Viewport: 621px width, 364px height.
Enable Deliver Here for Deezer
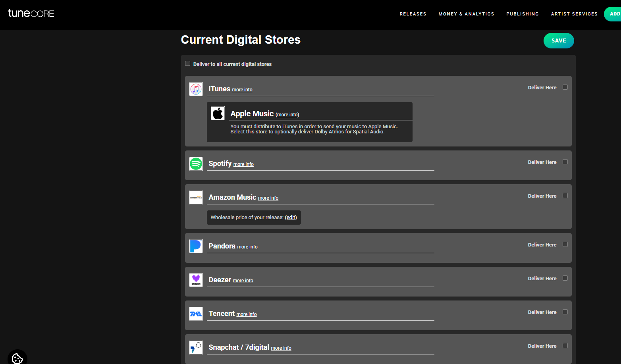coord(565,278)
